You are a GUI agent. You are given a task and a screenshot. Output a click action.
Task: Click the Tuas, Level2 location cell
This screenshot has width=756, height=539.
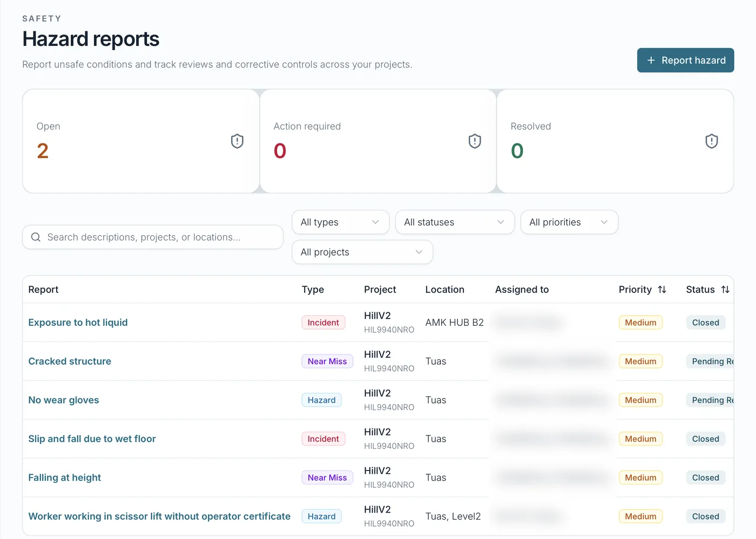(x=453, y=517)
